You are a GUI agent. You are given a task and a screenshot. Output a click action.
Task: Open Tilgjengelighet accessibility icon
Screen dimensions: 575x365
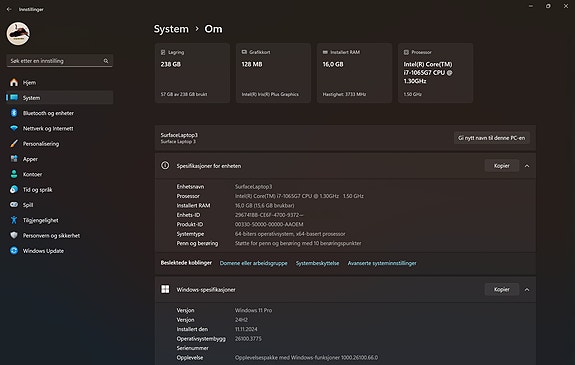pos(14,220)
